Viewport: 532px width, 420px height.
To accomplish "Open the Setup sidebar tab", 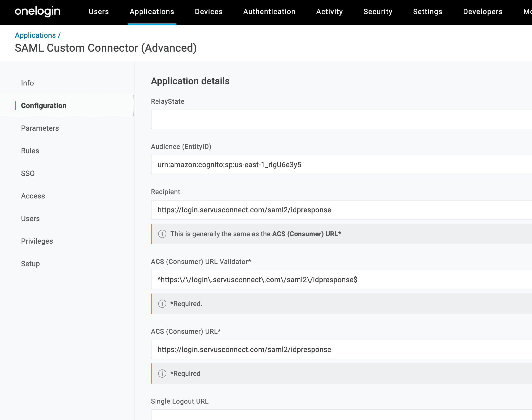I will coord(30,264).
